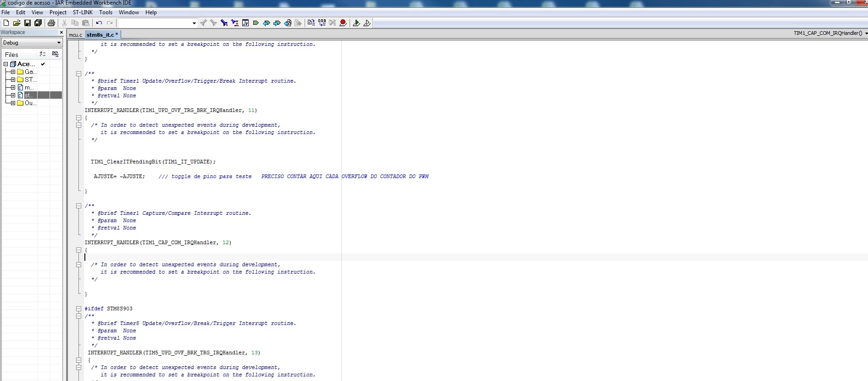
Task: Collapse the TIM1_CAP_COM_IRQHandler function body fold
Action: (x=78, y=250)
